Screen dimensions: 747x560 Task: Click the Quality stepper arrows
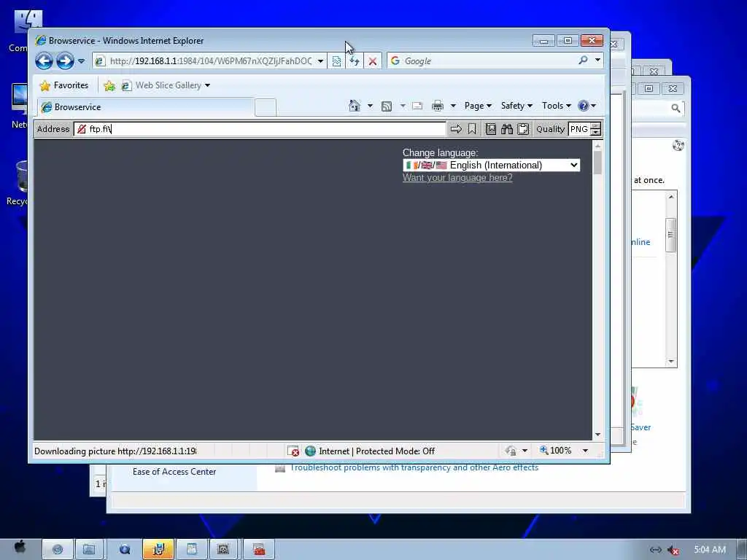[x=595, y=129]
